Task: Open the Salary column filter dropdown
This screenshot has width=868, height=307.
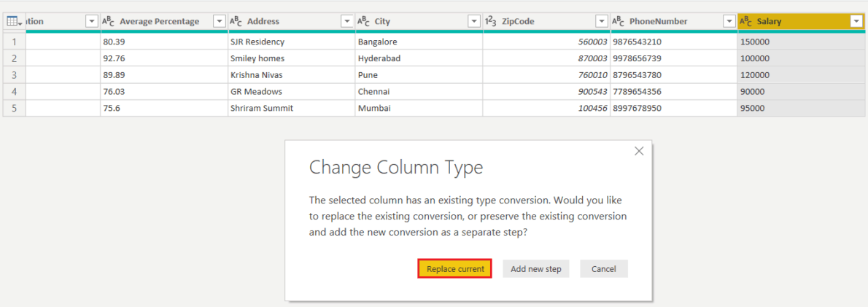Action: coord(856,22)
